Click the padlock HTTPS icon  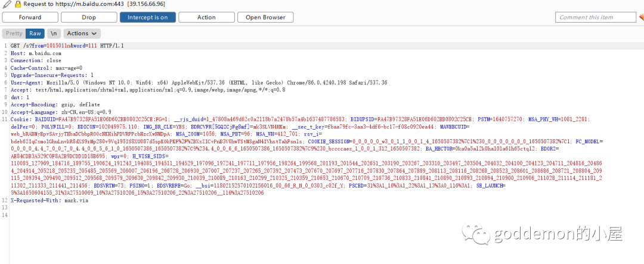17,5
